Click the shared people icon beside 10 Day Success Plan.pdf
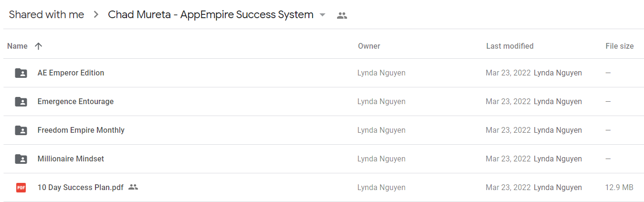Image resolution: width=644 pixels, height=202 pixels. pyautogui.click(x=133, y=187)
